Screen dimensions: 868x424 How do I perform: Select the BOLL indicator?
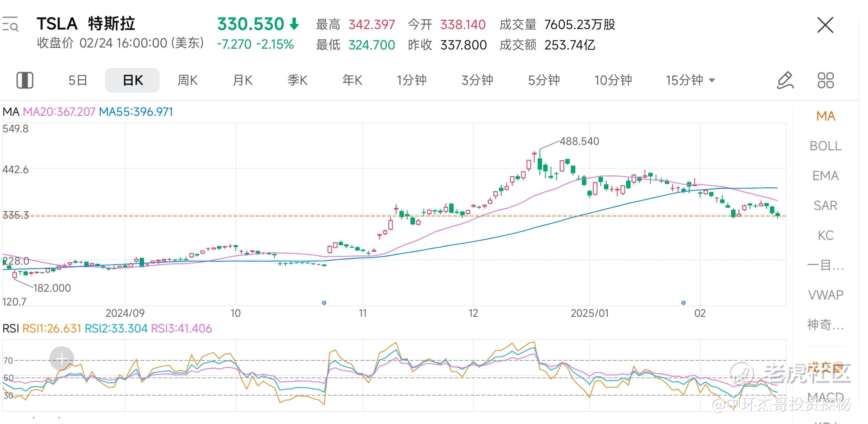click(826, 146)
